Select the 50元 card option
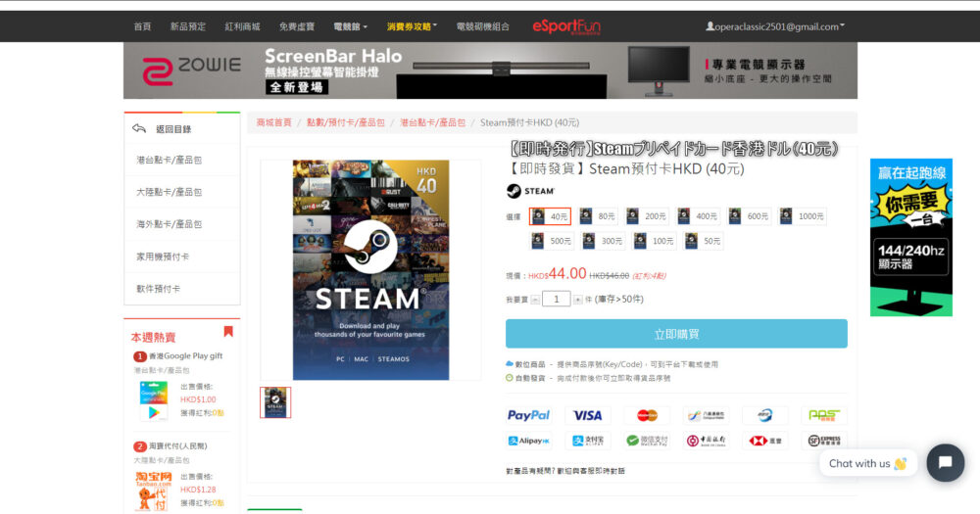Image resolution: width=980 pixels, height=514 pixels. [704, 241]
